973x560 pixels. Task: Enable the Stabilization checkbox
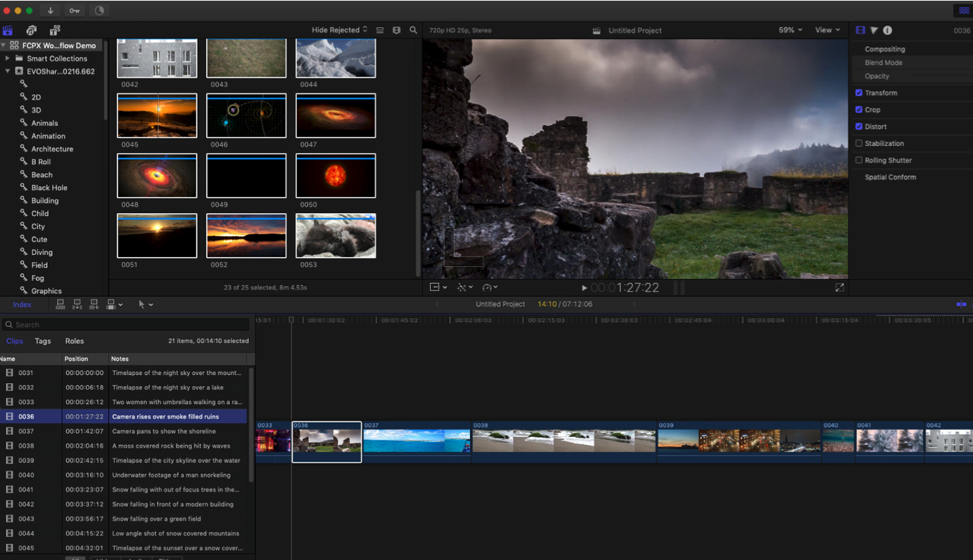[859, 143]
